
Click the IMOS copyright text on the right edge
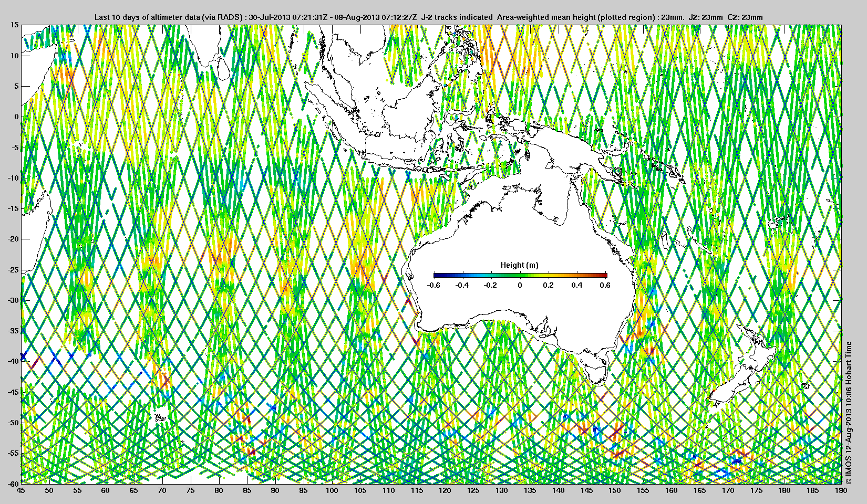(x=848, y=412)
